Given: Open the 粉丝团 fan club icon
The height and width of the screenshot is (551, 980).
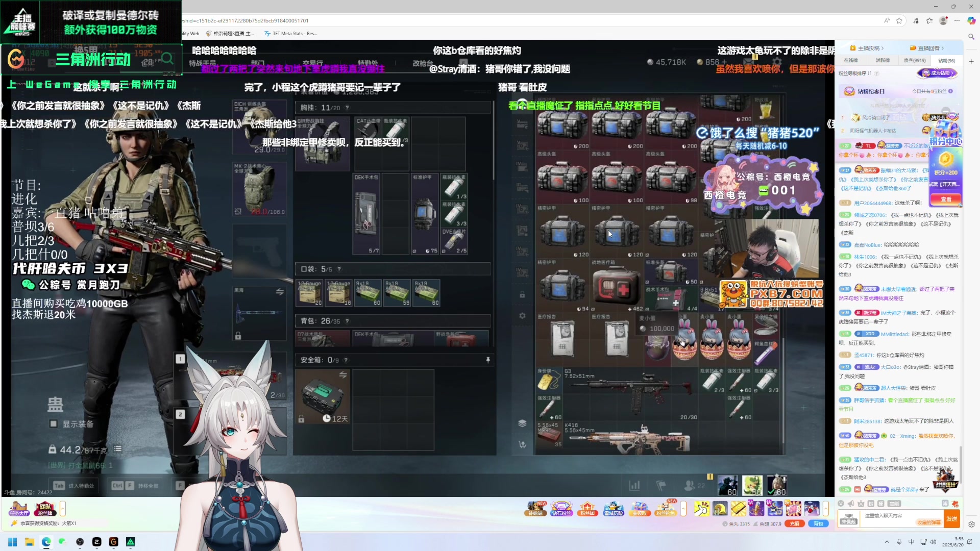Looking at the screenshot, I should pyautogui.click(x=587, y=509).
